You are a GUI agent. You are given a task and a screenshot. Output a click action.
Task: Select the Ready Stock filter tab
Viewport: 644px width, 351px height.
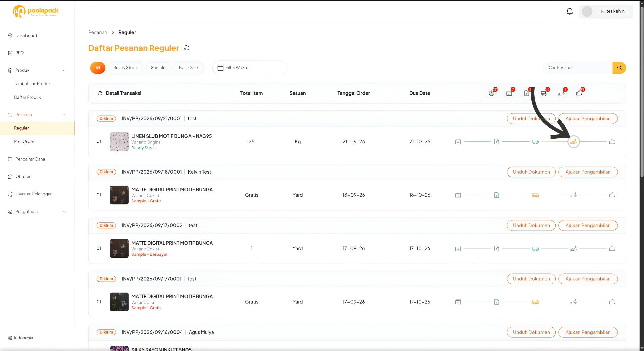pos(125,68)
